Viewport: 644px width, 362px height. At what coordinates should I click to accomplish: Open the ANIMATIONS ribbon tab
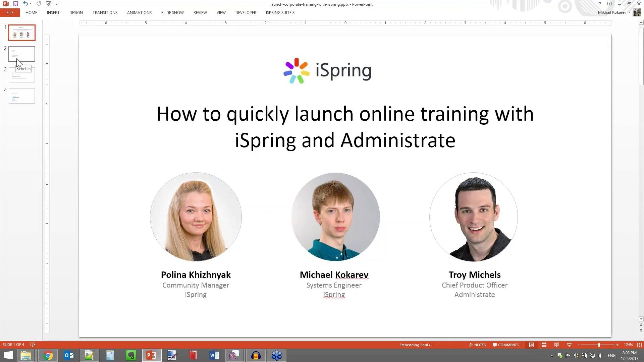139,12
